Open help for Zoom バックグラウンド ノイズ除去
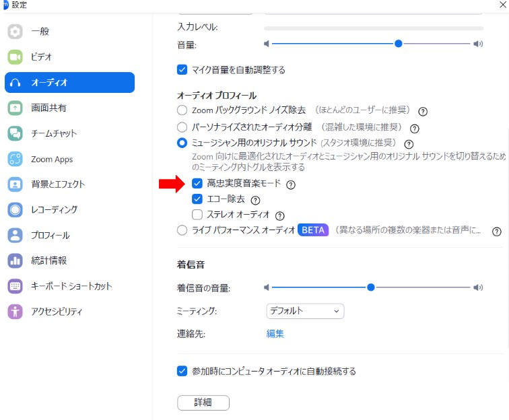 pyautogui.click(x=423, y=112)
